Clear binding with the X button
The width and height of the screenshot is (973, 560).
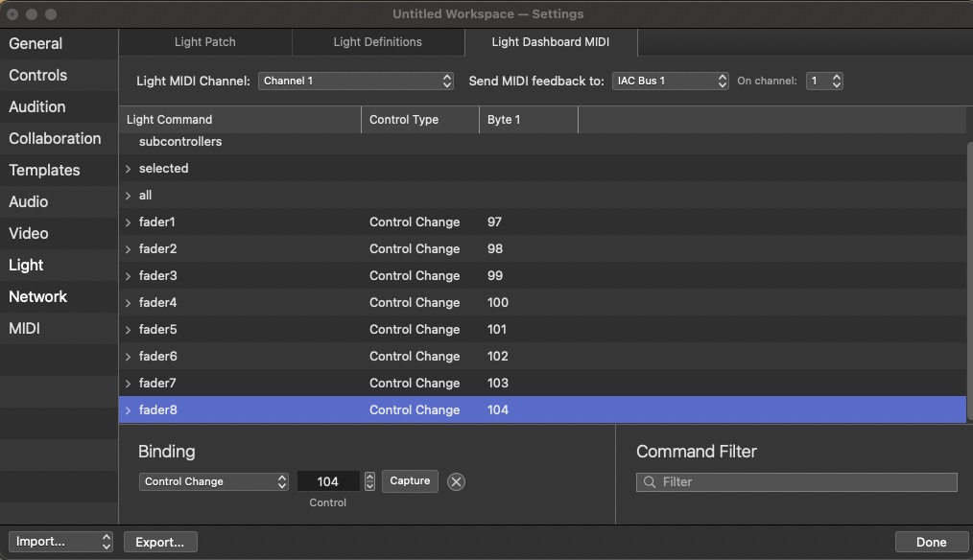[x=456, y=481]
